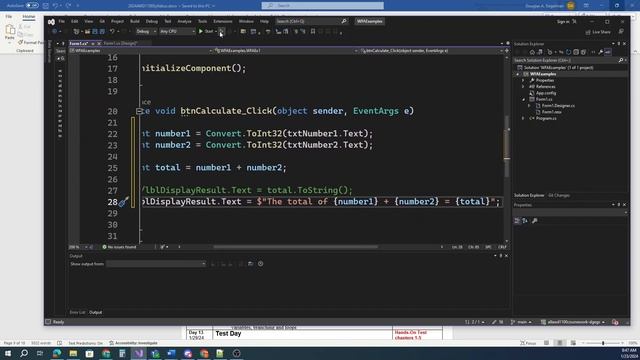Toggle word wrap icon in Output panel
The height and width of the screenshot is (360, 640).
pyautogui.click(x=251, y=264)
